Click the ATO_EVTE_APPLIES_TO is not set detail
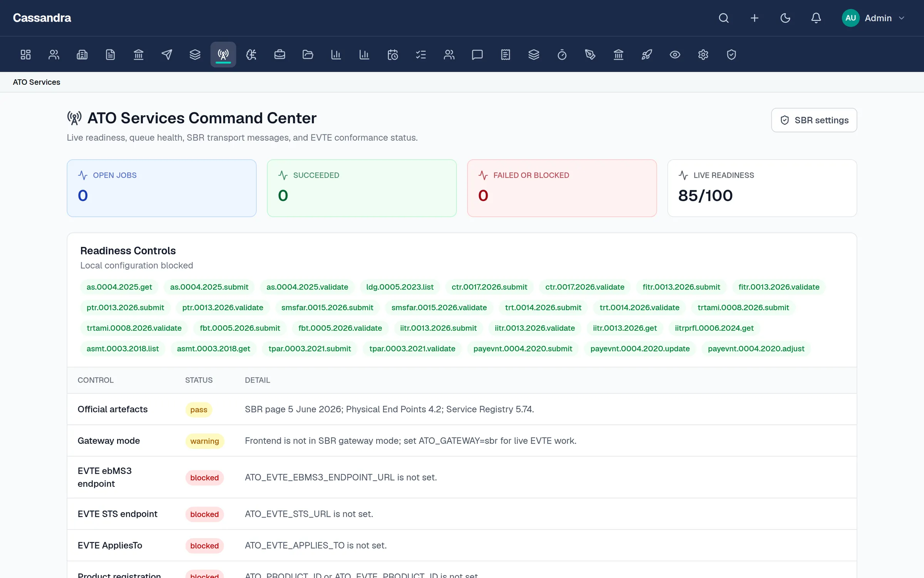Viewport: 924px width, 578px height. (x=316, y=546)
